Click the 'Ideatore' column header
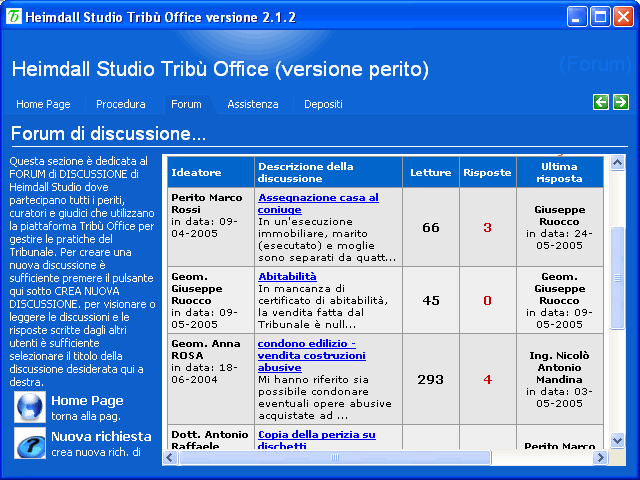Image resolution: width=640 pixels, height=480 pixels. (x=211, y=173)
